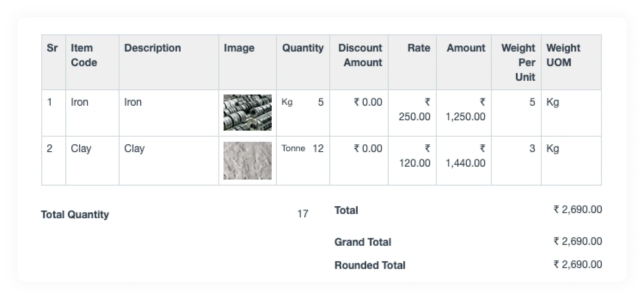
Task: Click the Weight UOM column header
Action: (x=563, y=55)
